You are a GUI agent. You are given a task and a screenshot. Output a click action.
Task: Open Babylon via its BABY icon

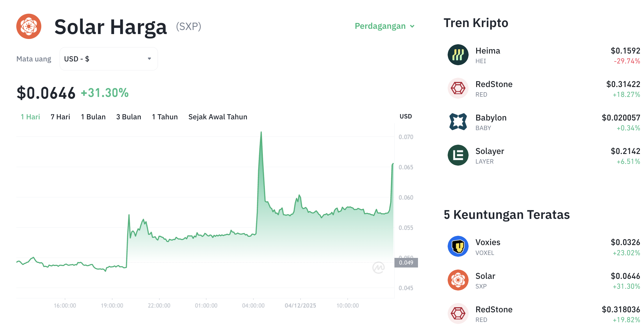tap(458, 121)
